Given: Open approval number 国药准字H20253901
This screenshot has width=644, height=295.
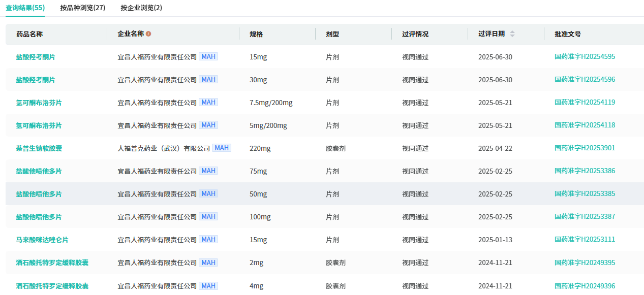Looking at the screenshot, I should (585, 148).
